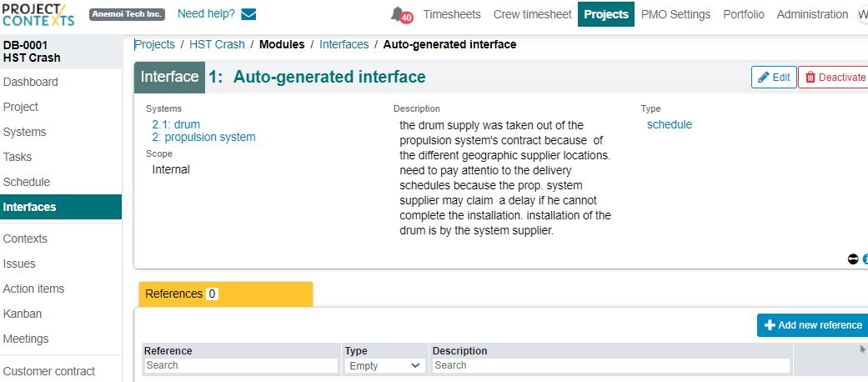Click HST Crash breadcrumb link

[x=217, y=44]
